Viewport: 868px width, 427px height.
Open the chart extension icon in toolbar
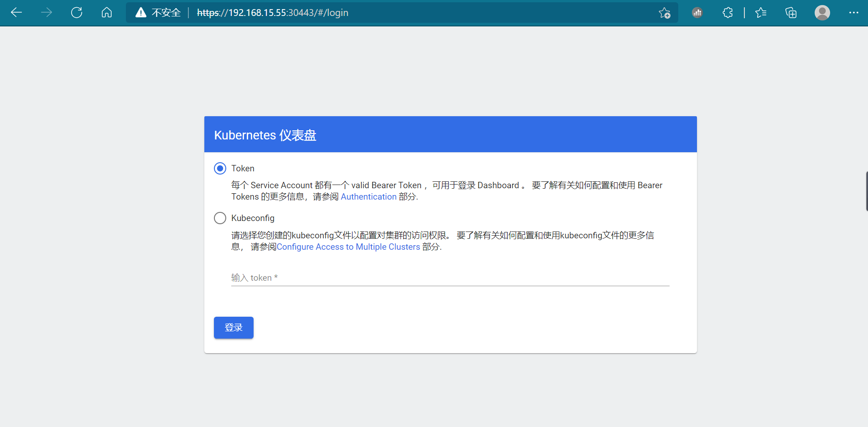point(697,13)
